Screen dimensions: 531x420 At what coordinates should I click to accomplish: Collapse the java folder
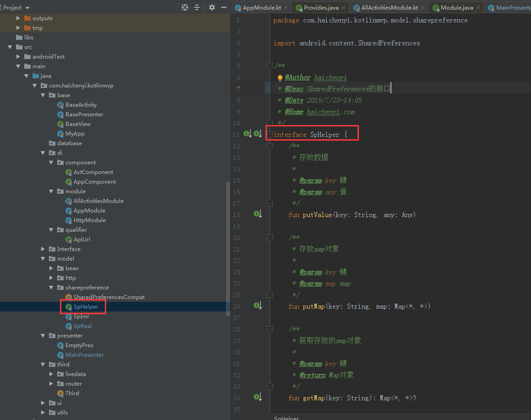point(27,76)
